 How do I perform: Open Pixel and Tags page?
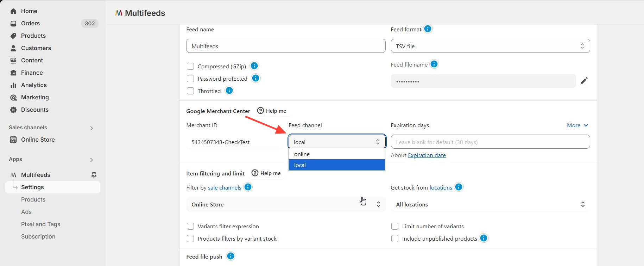click(x=40, y=224)
